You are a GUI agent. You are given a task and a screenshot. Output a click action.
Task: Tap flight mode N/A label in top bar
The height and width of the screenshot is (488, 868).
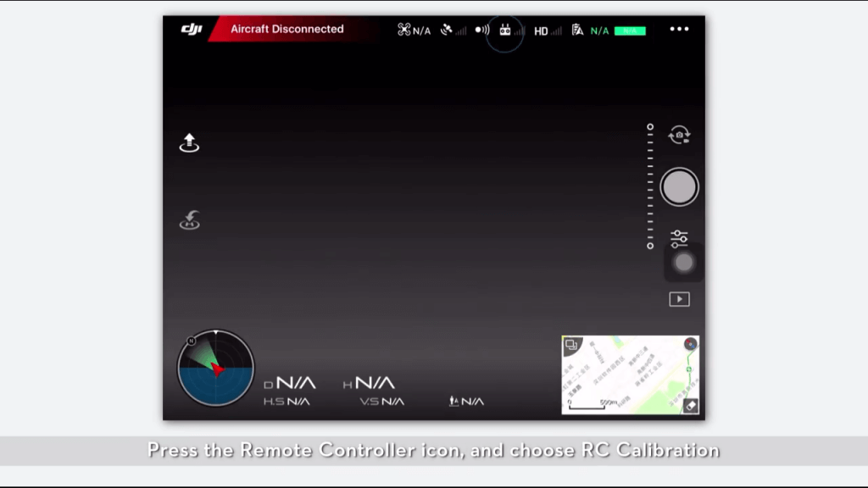422,31
